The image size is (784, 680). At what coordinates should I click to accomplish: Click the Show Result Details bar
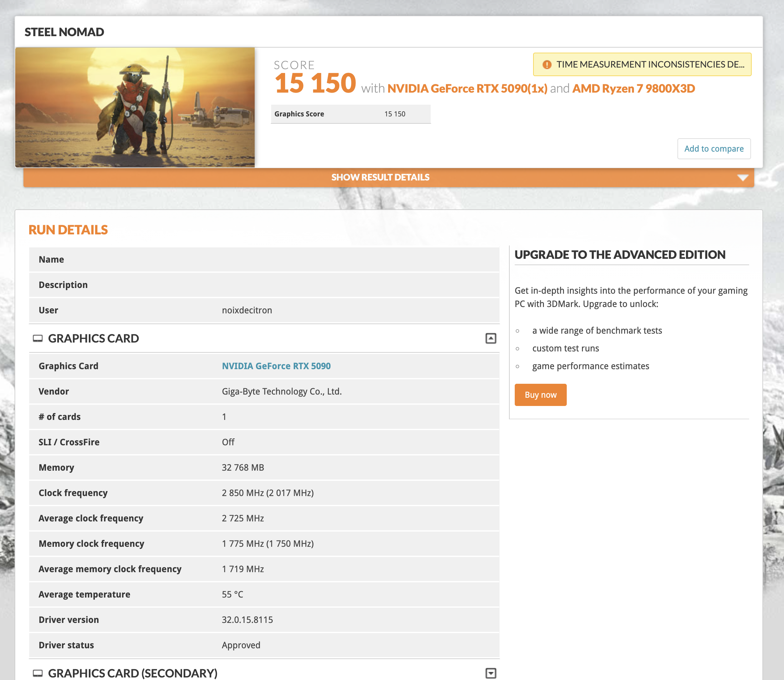point(380,178)
